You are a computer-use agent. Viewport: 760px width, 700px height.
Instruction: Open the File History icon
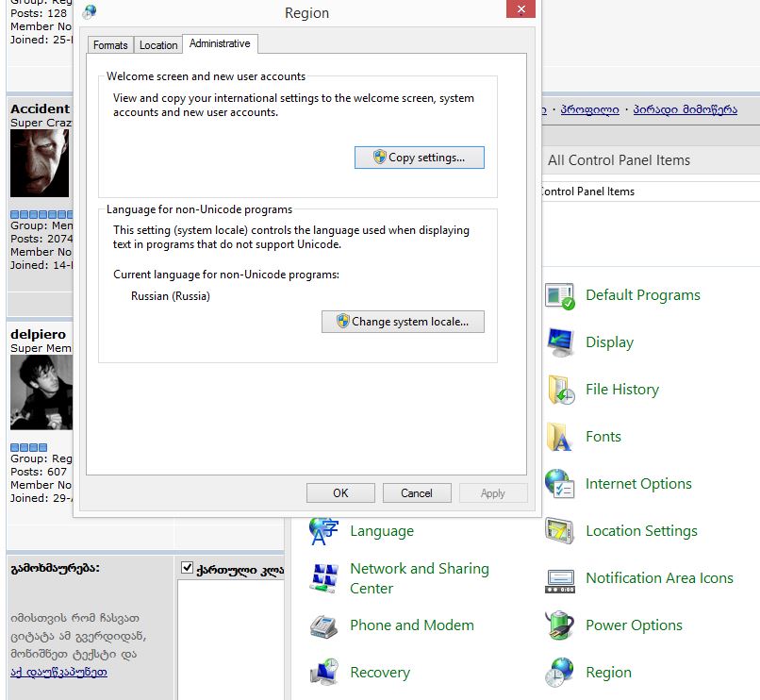560,390
